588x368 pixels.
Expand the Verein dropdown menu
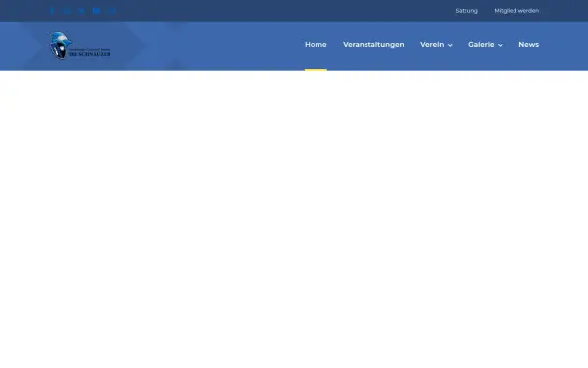(436, 45)
